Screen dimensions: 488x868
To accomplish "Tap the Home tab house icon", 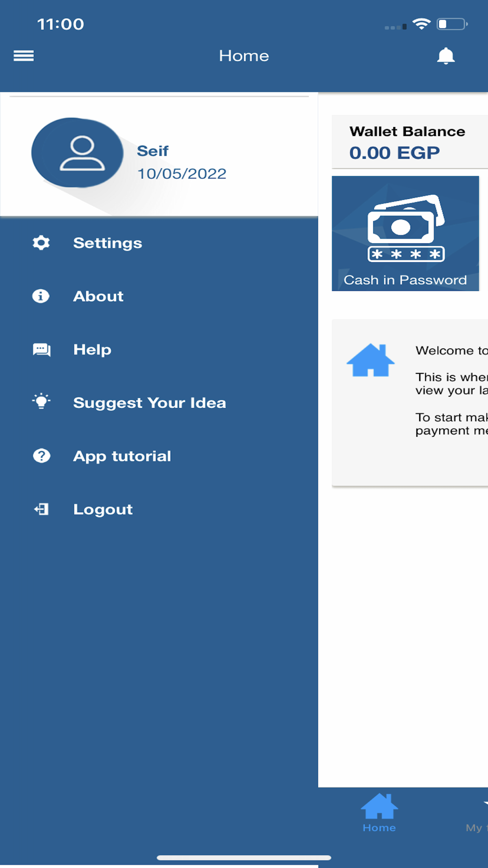I will click(x=379, y=806).
